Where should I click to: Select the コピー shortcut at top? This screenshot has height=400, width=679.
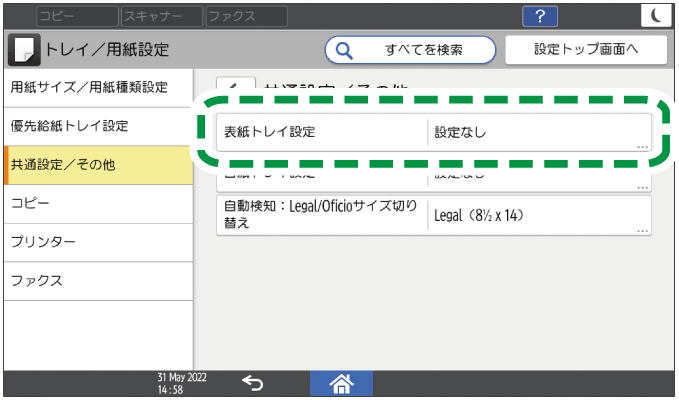78,16
